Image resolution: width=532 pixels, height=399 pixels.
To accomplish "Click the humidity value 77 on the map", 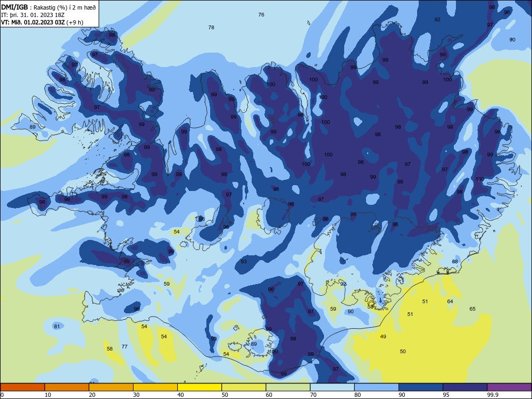I will (x=124, y=346).
